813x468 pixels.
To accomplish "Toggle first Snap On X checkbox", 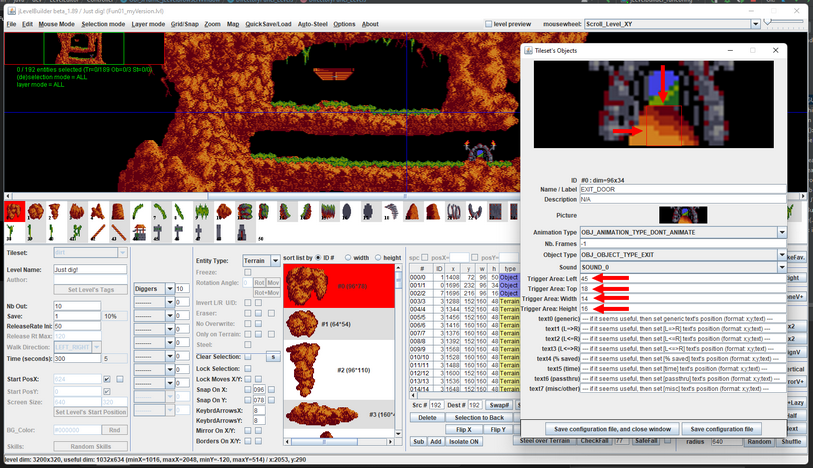I will (248, 390).
